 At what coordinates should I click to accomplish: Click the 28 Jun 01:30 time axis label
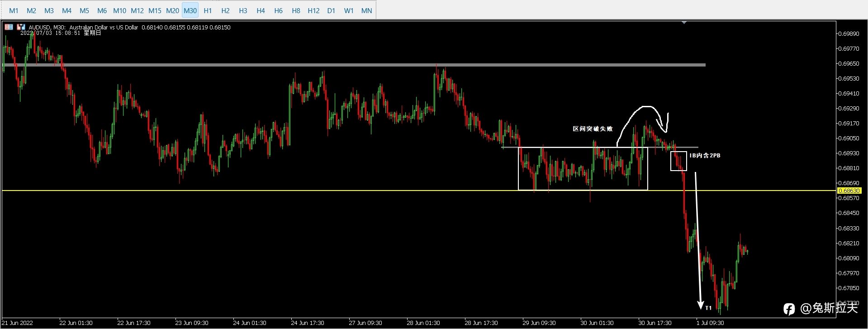pyautogui.click(x=423, y=323)
